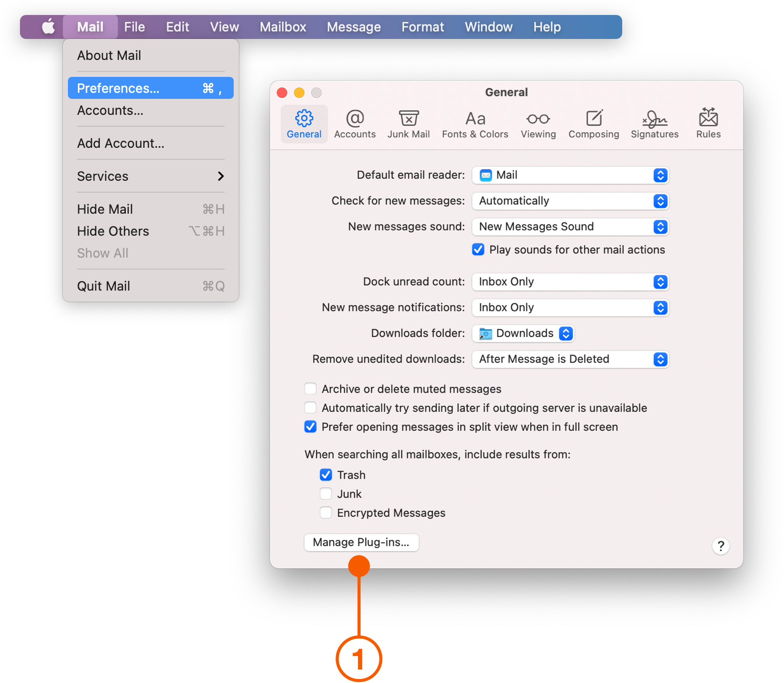The image size is (784, 683).
Task: Open the Default email reader dropdown
Action: pyautogui.click(x=570, y=175)
